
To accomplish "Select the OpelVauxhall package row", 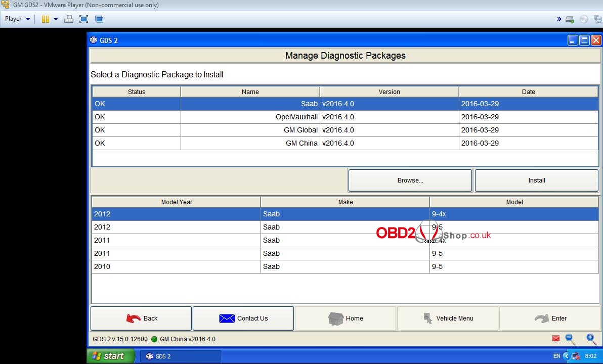I will [x=345, y=117].
